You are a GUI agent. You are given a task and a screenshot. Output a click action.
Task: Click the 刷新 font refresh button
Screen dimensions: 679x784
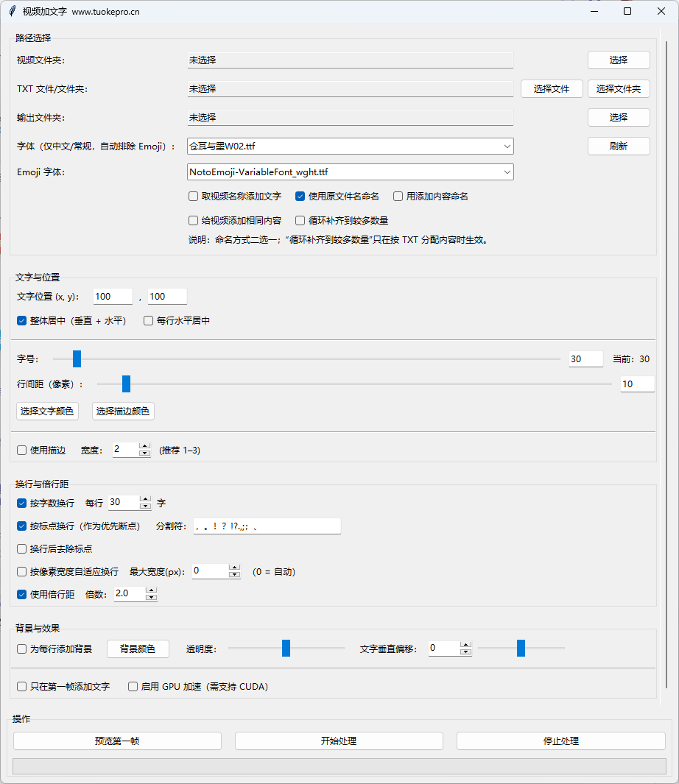(618, 146)
